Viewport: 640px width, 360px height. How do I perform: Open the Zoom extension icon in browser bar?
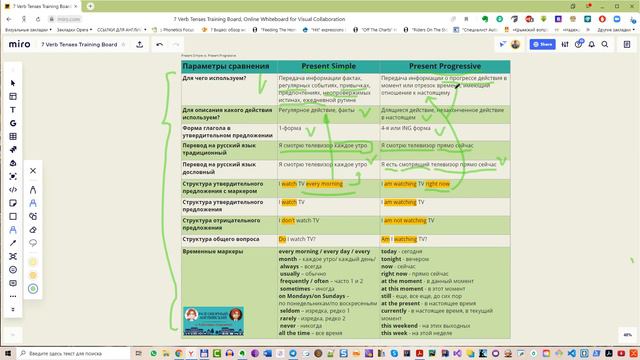pyautogui.click(x=617, y=19)
